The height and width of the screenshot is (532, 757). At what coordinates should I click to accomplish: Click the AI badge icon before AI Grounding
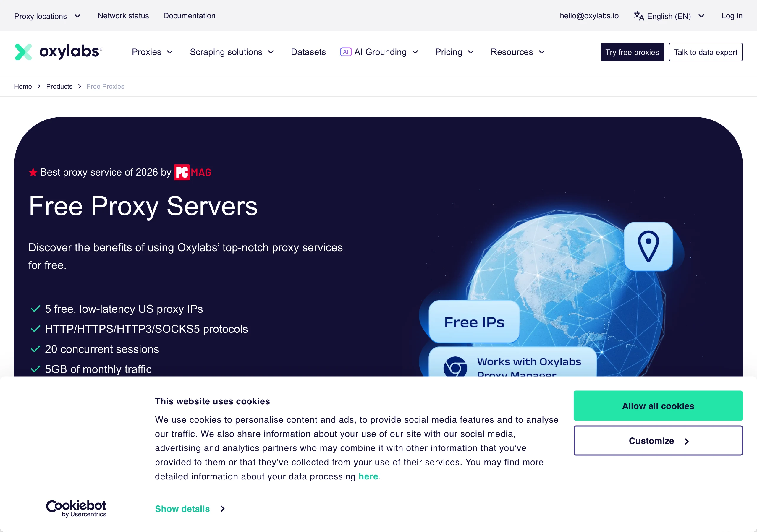pyautogui.click(x=346, y=52)
